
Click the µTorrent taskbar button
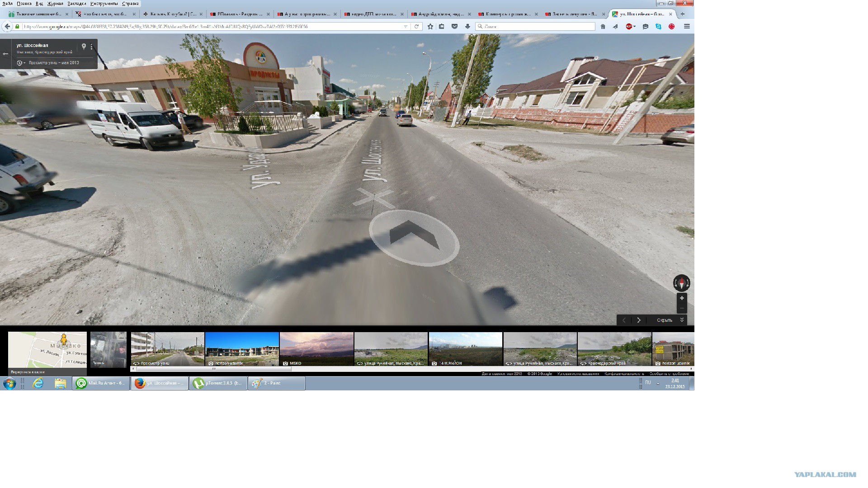tap(218, 383)
